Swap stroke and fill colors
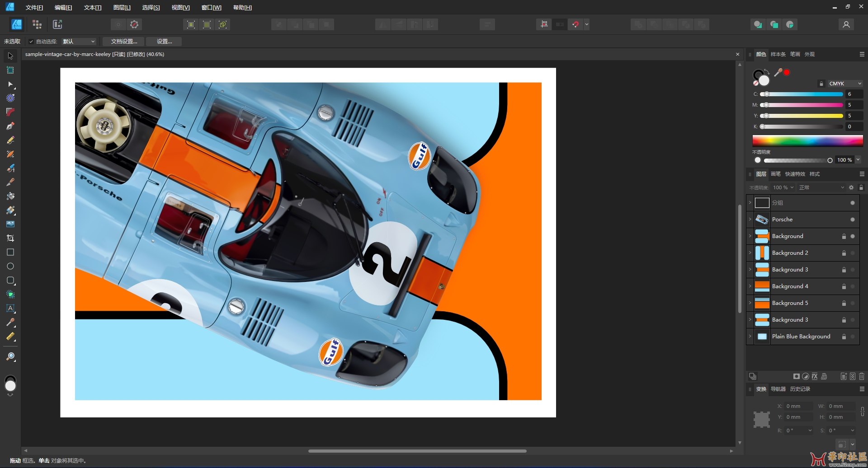 pyautogui.click(x=767, y=71)
